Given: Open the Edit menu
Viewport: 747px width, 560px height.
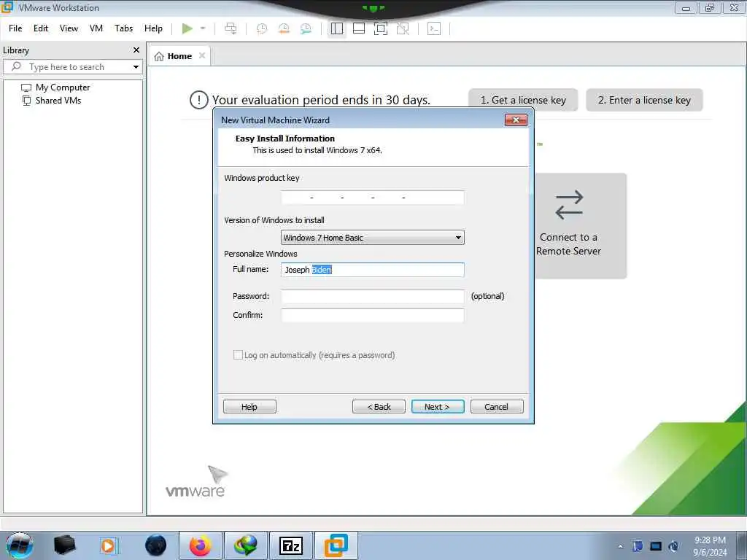Looking at the screenshot, I should click(41, 28).
